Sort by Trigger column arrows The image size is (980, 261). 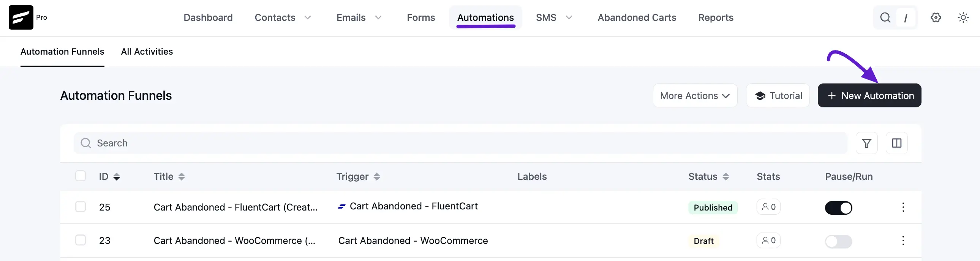tap(377, 177)
